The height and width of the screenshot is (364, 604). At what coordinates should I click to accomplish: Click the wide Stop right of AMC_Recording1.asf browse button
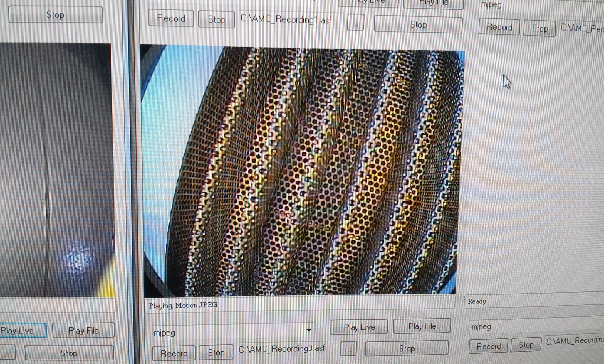418,24
